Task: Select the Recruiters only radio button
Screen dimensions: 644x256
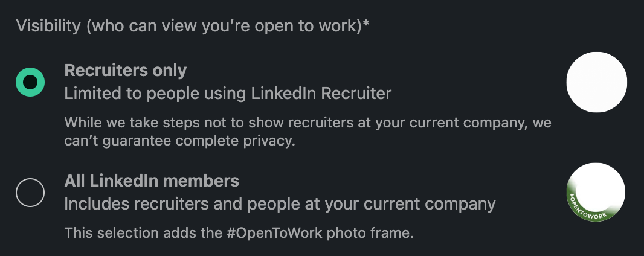Action: (x=30, y=82)
